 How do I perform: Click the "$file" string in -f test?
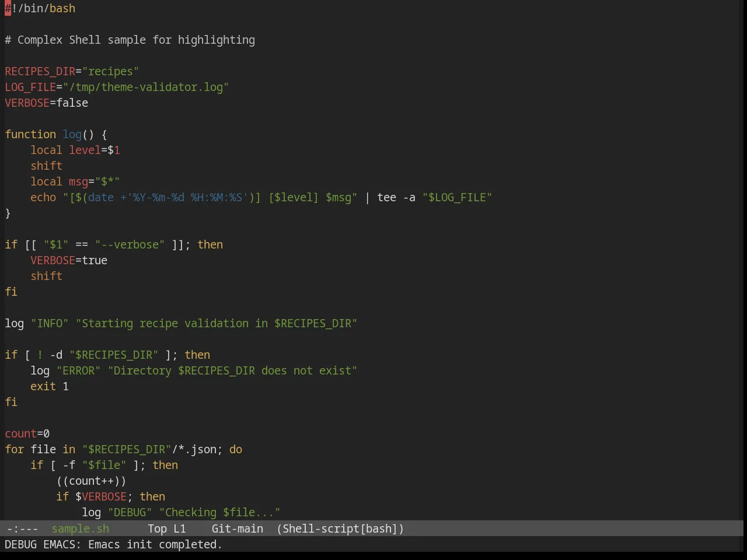click(x=104, y=465)
